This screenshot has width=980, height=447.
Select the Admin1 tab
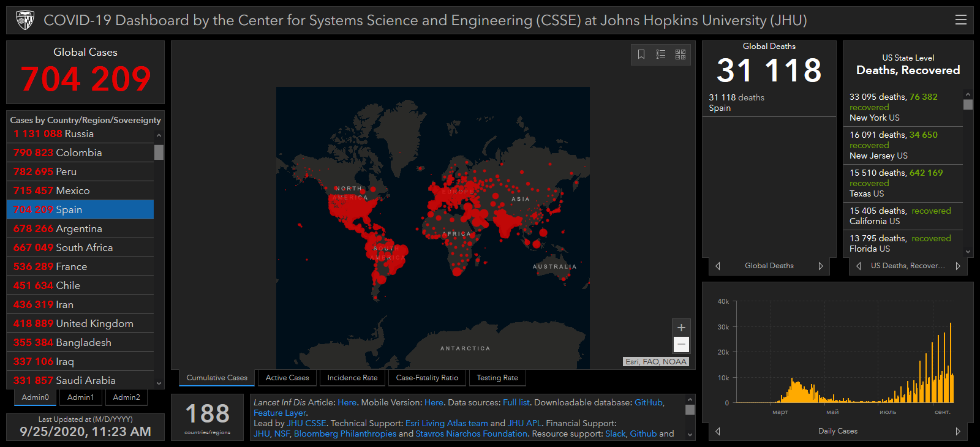(81, 397)
